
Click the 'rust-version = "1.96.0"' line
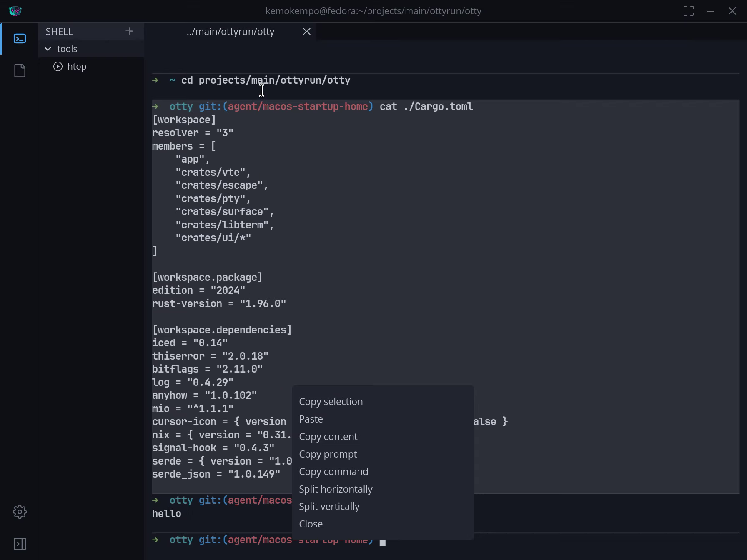click(x=219, y=304)
